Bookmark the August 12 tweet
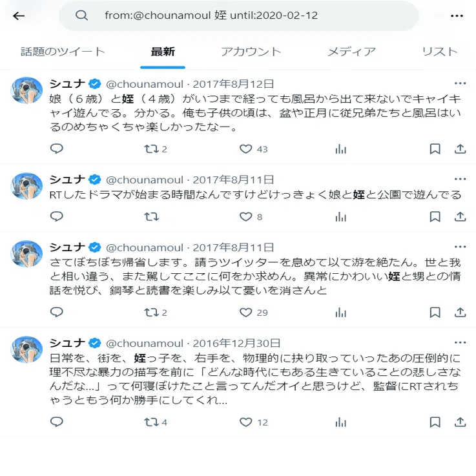Image resolution: width=476 pixels, height=476 pixels. [435, 149]
